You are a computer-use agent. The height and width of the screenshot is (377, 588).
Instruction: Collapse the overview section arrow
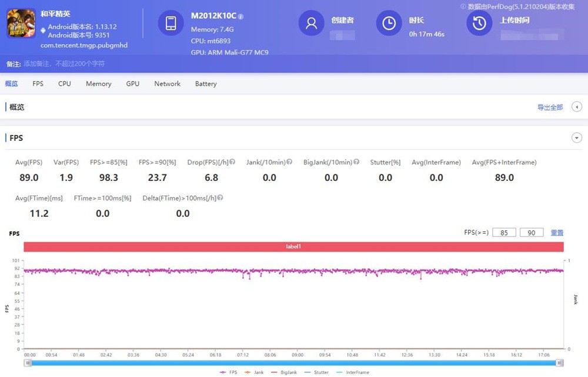[577, 107]
